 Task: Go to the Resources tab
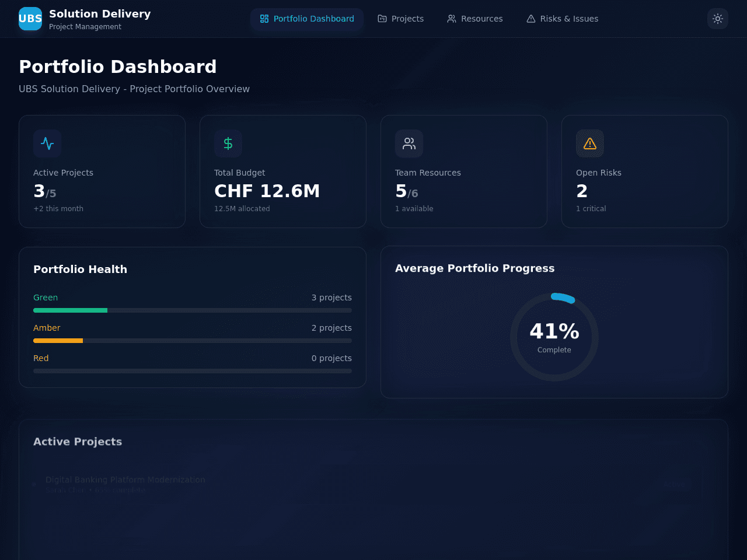[x=475, y=19]
